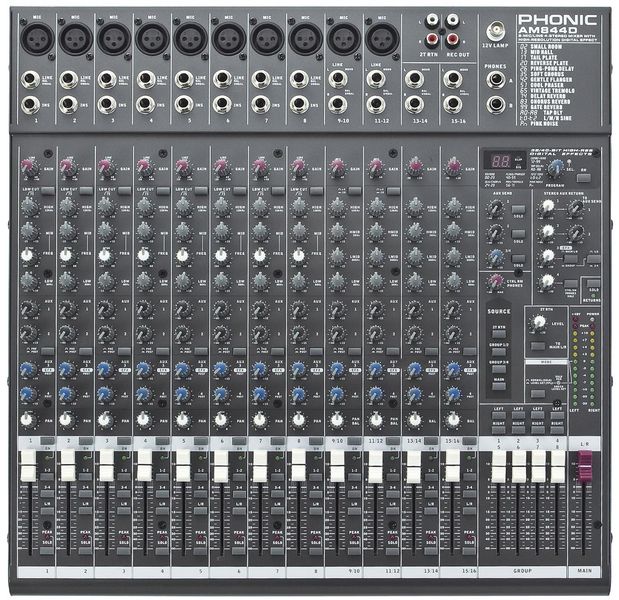This screenshot has width=619, height=600.
Task: Adjust the stereo AUX RETURN 4 white knob
Action: click(x=548, y=281)
